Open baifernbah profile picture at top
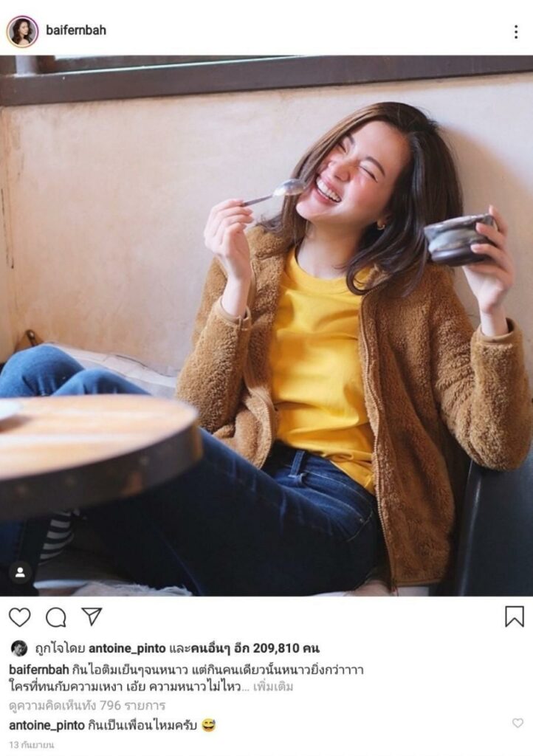Viewport: 533px width, 756px height. (x=22, y=31)
